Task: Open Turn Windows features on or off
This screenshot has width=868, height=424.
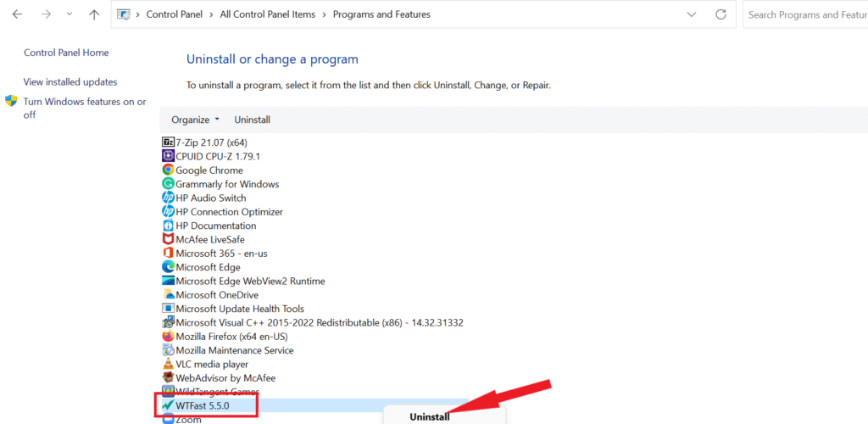Action: click(x=85, y=108)
